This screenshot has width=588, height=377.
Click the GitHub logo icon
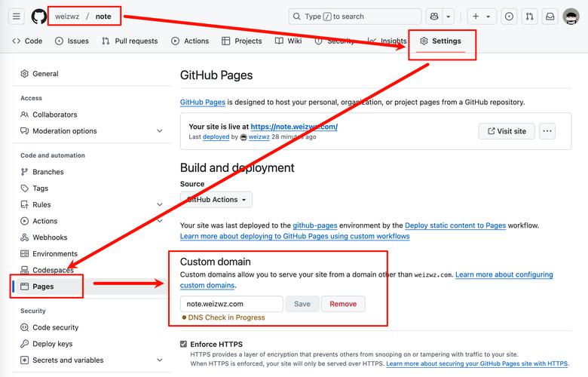pos(38,17)
